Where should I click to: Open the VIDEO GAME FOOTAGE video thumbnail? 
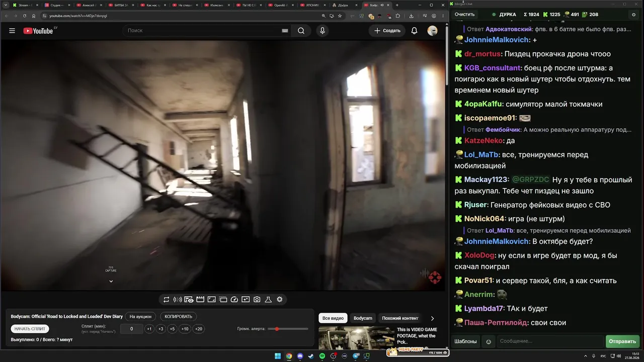tap(356, 337)
